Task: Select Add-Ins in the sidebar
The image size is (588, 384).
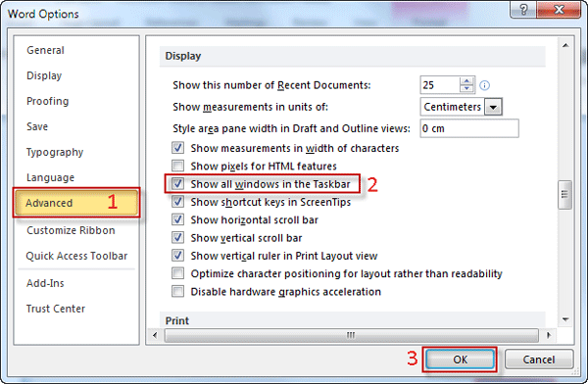Action: [x=45, y=283]
